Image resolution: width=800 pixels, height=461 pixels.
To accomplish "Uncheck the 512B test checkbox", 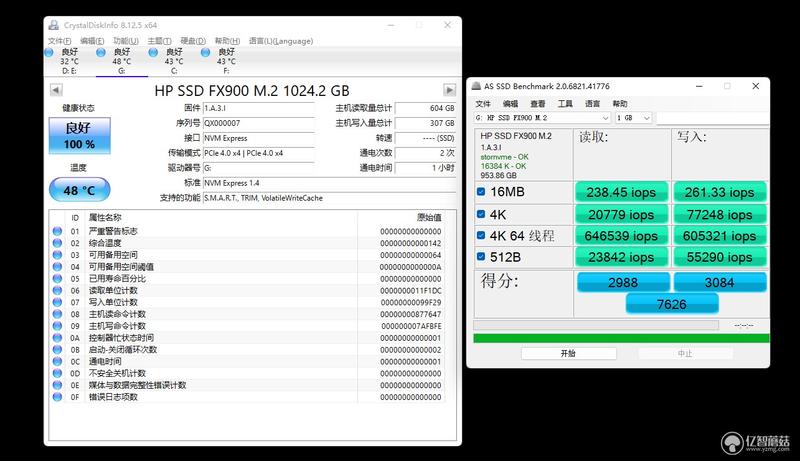I will click(481, 257).
